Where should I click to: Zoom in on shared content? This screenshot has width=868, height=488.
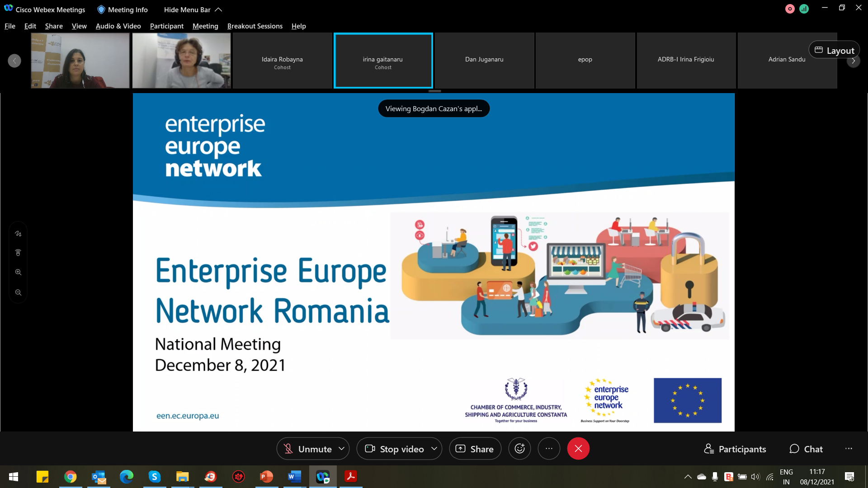pyautogui.click(x=18, y=272)
